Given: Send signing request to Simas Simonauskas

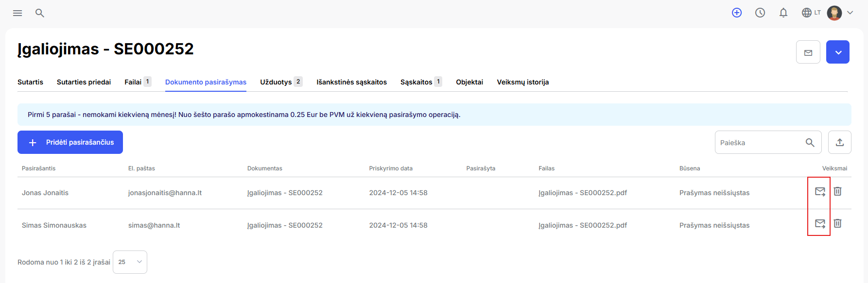Looking at the screenshot, I should (820, 223).
